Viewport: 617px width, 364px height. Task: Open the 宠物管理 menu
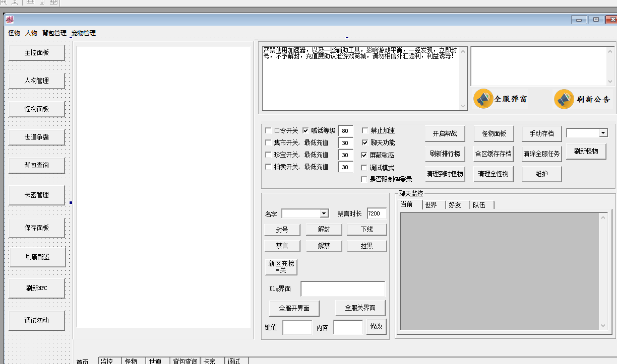(x=84, y=33)
